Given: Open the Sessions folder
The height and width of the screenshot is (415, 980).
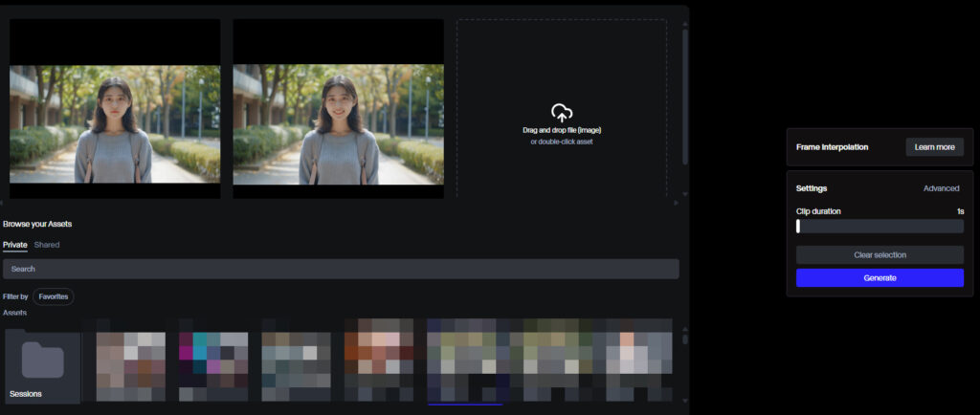Looking at the screenshot, I should point(42,366).
